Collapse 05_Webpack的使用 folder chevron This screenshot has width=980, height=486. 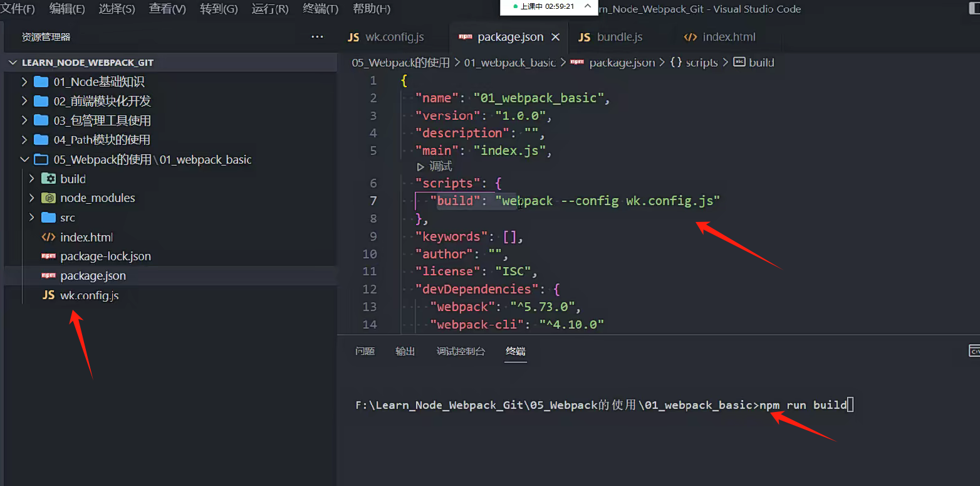[x=24, y=159]
